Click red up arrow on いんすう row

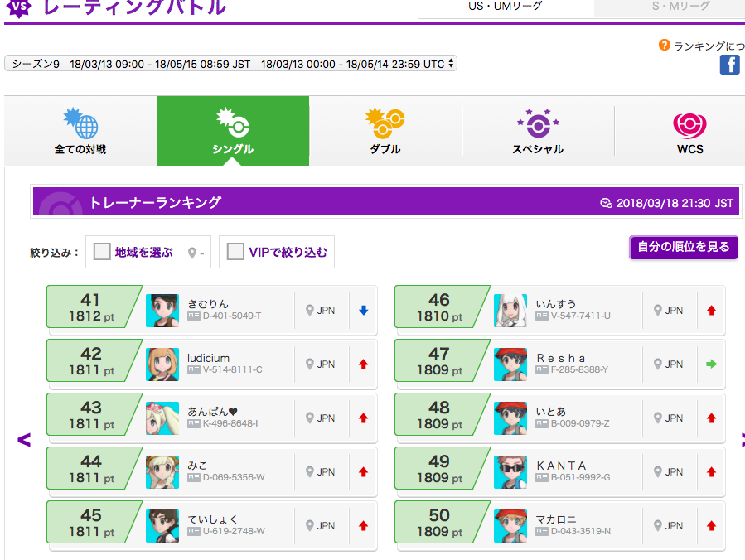click(x=711, y=311)
